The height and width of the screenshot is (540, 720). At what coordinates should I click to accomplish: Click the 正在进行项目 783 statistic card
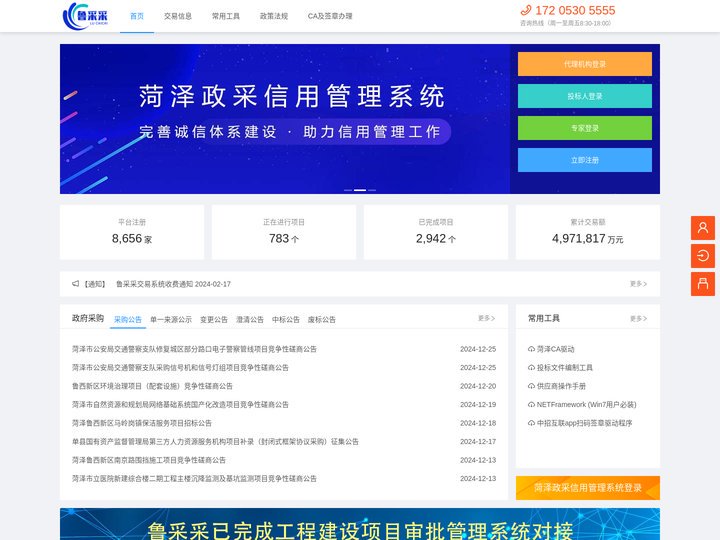tap(284, 232)
